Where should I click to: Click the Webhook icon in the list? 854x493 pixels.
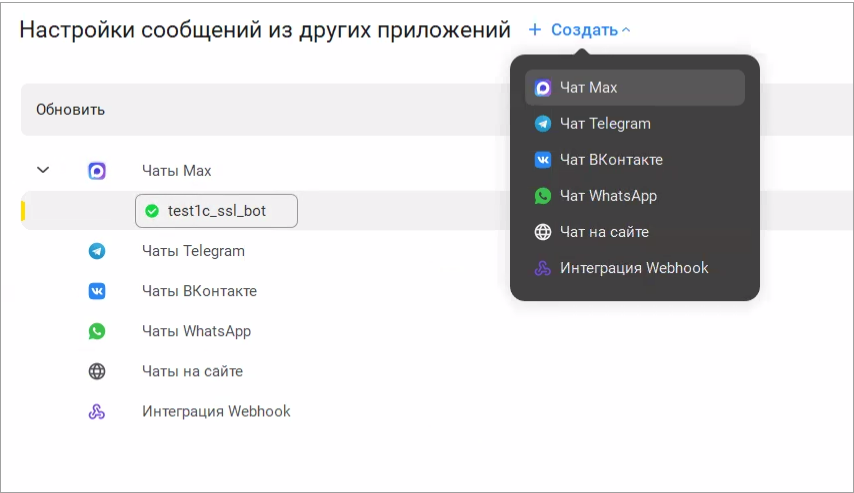97,411
